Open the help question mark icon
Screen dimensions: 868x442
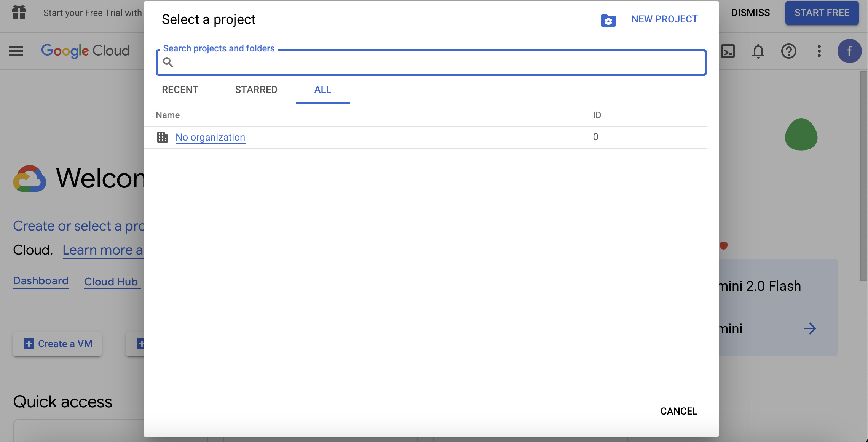pos(788,51)
